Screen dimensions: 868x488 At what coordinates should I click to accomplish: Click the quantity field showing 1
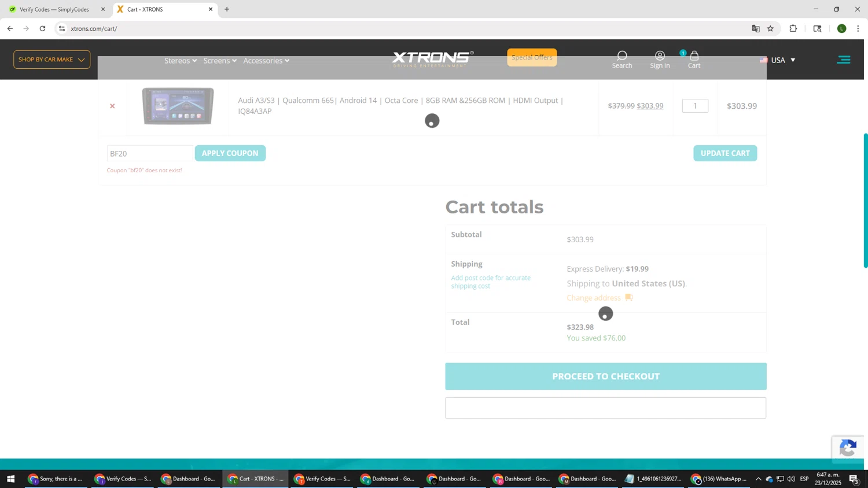click(695, 106)
